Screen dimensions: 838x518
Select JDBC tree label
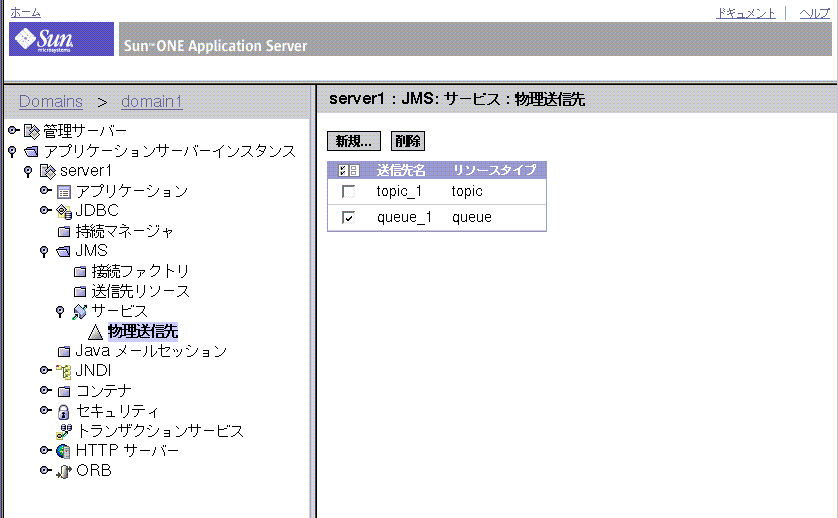coord(97,211)
